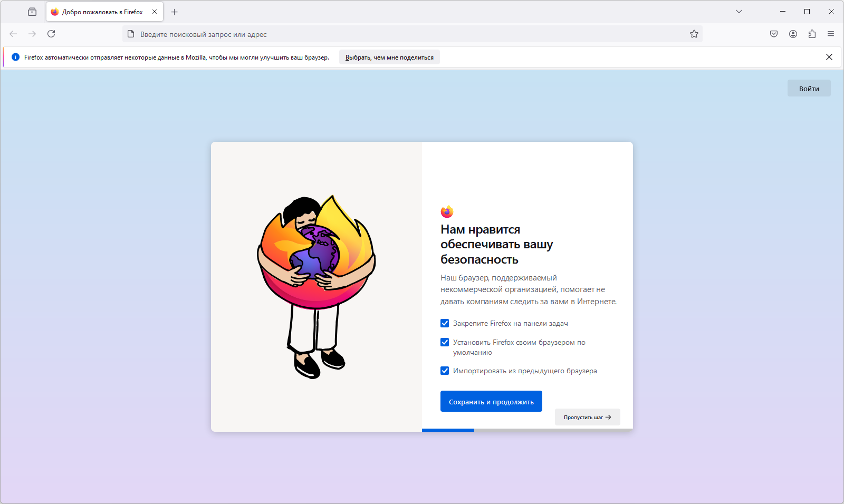The width and height of the screenshot is (844, 504).
Task: Minimize the Firefox window
Action: (x=783, y=12)
